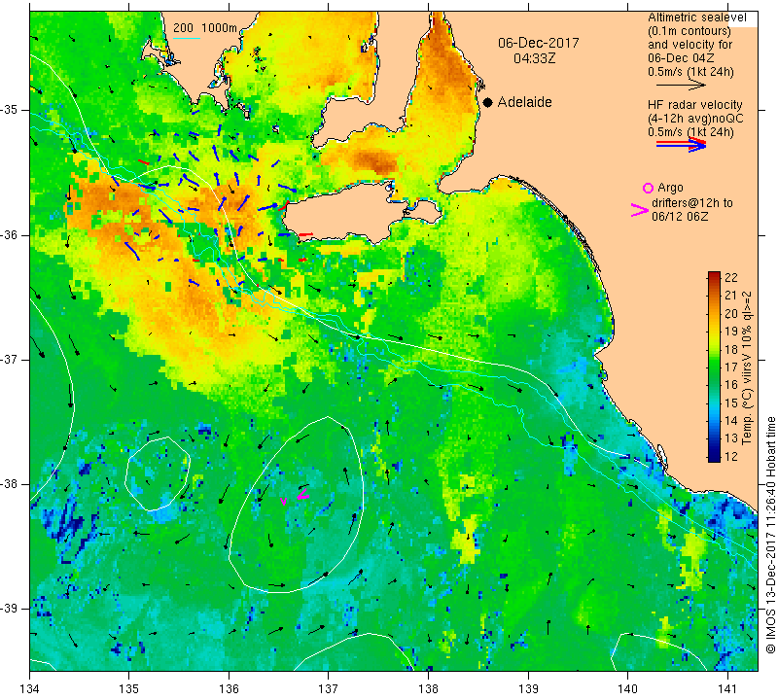This screenshot has height=700, width=778.
Task: Click the colorbar tick label 19
Action: [731, 332]
